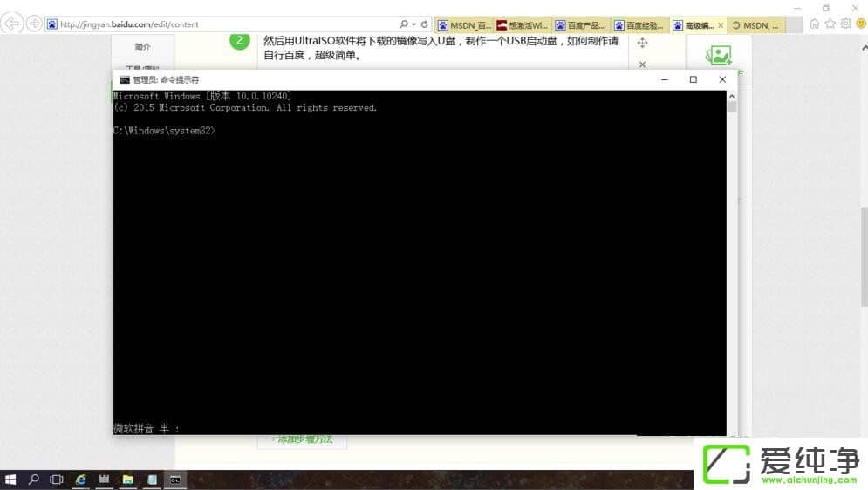Image resolution: width=868 pixels, height=490 pixels.
Task: Open browser Tools gear icon
Action: click(845, 24)
